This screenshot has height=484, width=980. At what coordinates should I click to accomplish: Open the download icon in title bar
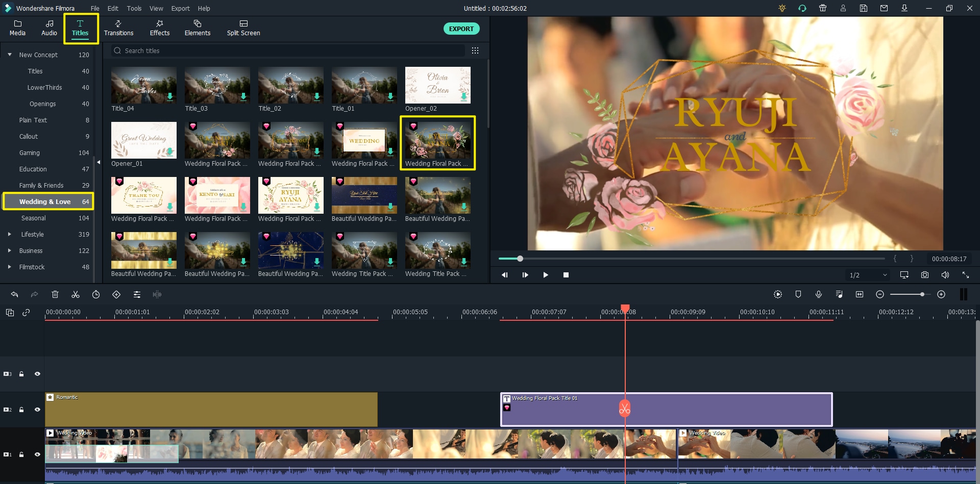904,8
